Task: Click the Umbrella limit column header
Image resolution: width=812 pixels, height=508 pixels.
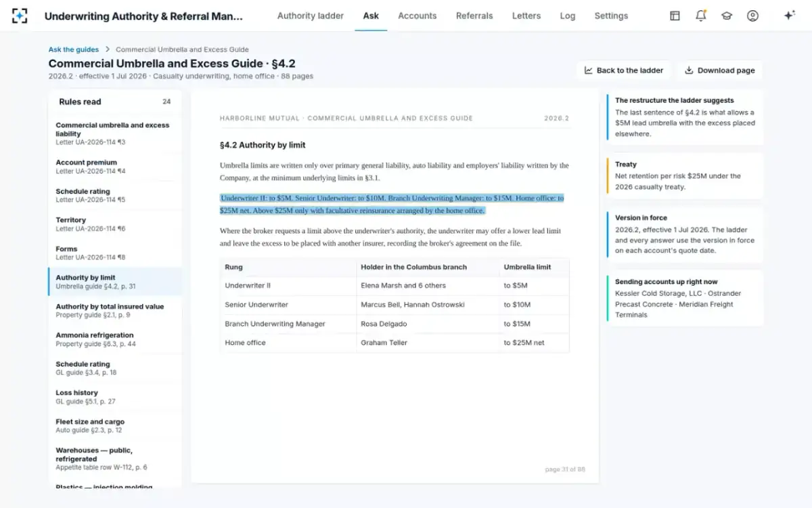Action: [x=535, y=267]
